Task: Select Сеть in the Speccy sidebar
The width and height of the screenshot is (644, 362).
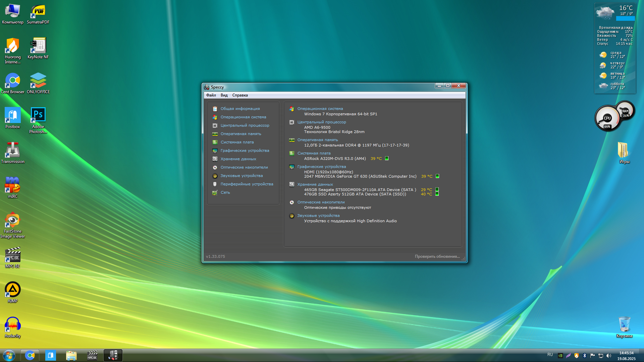Action: (225, 192)
